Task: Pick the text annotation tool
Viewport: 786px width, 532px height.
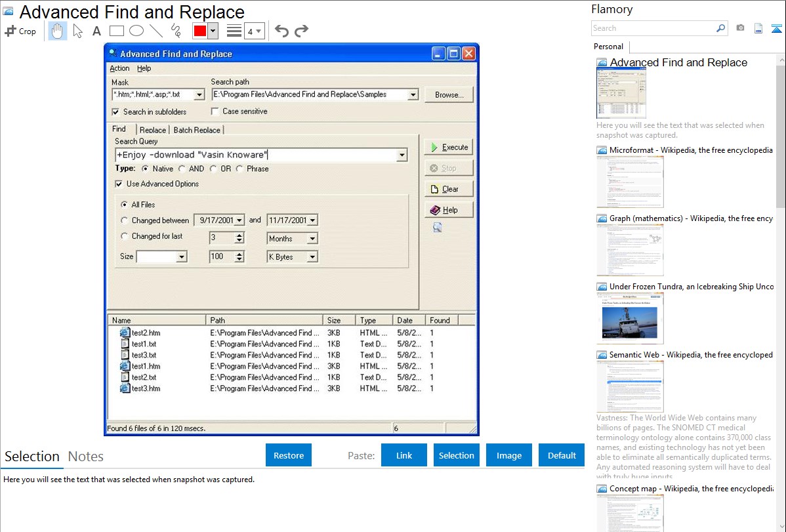Action: [x=96, y=31]
